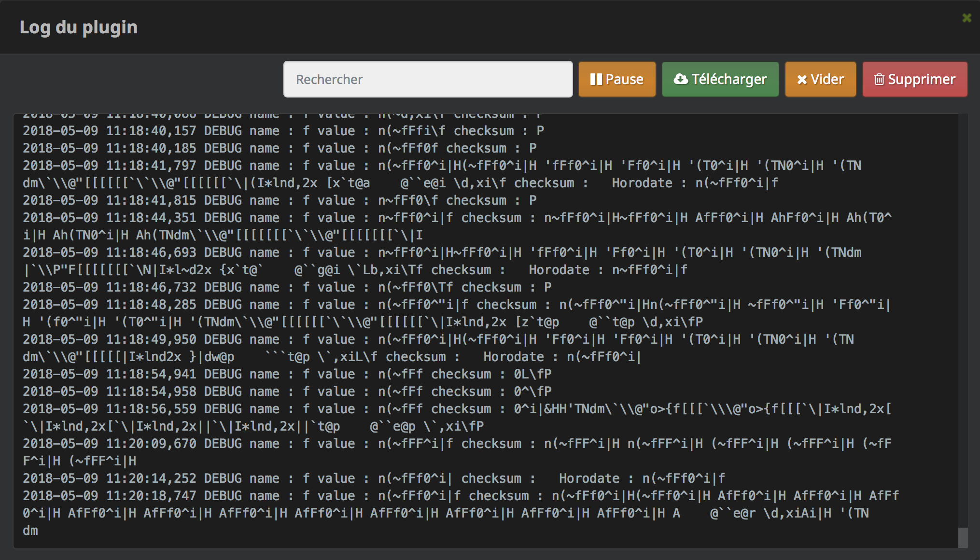Click the cross icon on Vider
Screen dimensions: 980x560
tap(802, 80)
